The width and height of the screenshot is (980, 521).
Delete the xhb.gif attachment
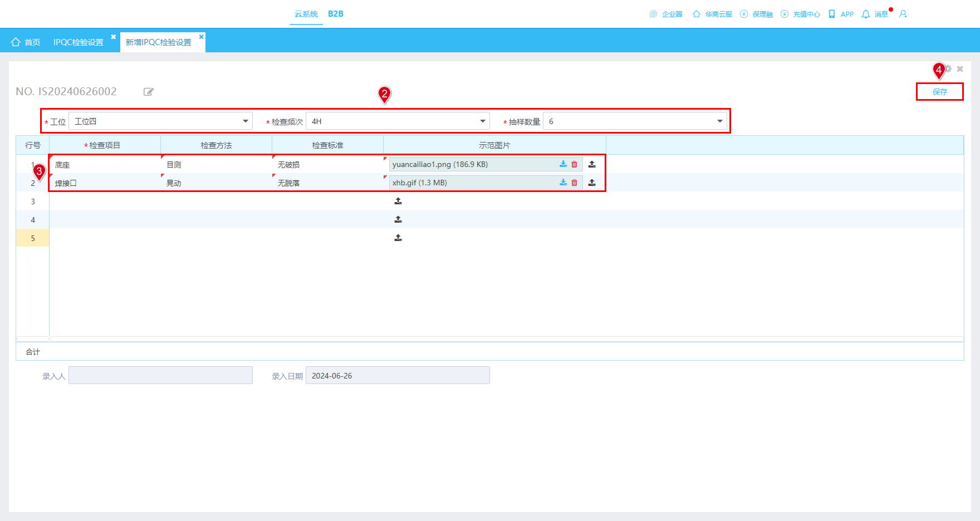pos(574,183)
